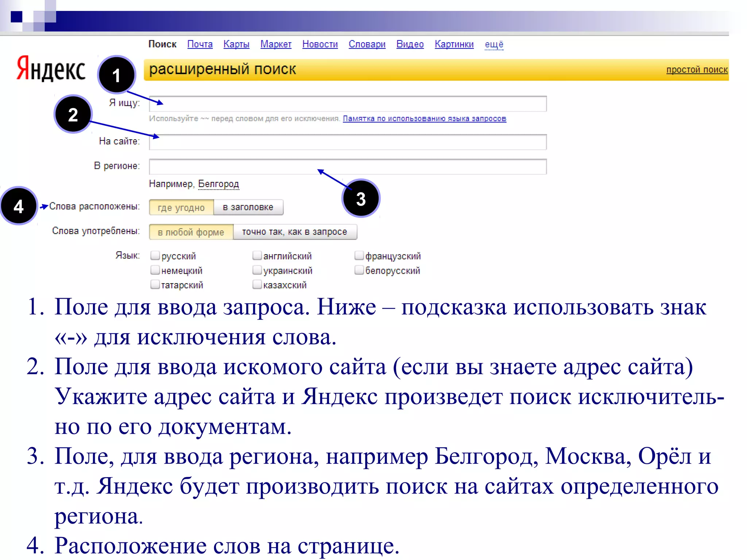Screen dimensions: 747x560
Task: Select the Поиск tab
Action: (162, 44)
